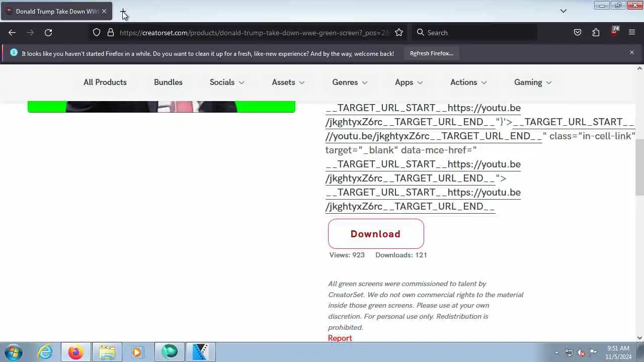Expand the Genres dropdown
Image resolution: width=644 pixels, height=362 pixels.
[350, 82]
